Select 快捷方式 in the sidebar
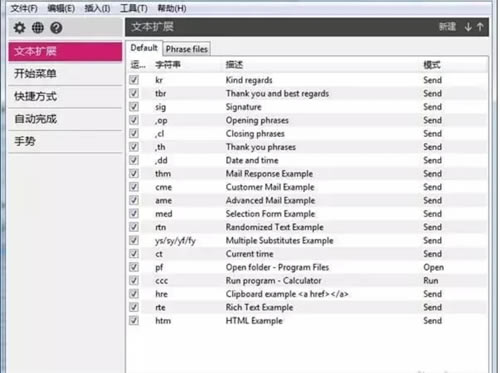This screenshot has height=373, width=500. [65, 97]
